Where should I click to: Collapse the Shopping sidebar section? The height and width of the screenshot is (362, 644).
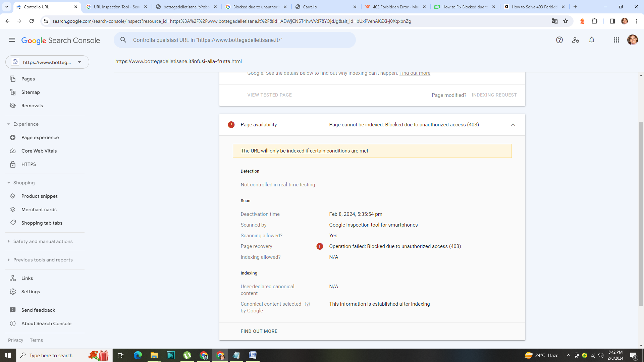pyautogui.click(x=24, y=183)
